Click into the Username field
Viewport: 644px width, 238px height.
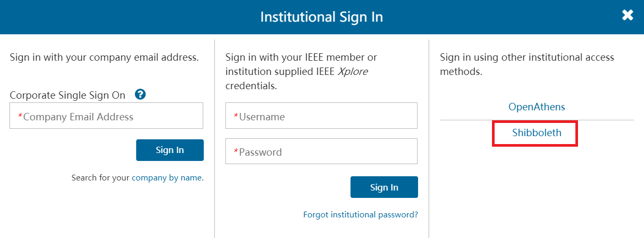coord(321,116)
